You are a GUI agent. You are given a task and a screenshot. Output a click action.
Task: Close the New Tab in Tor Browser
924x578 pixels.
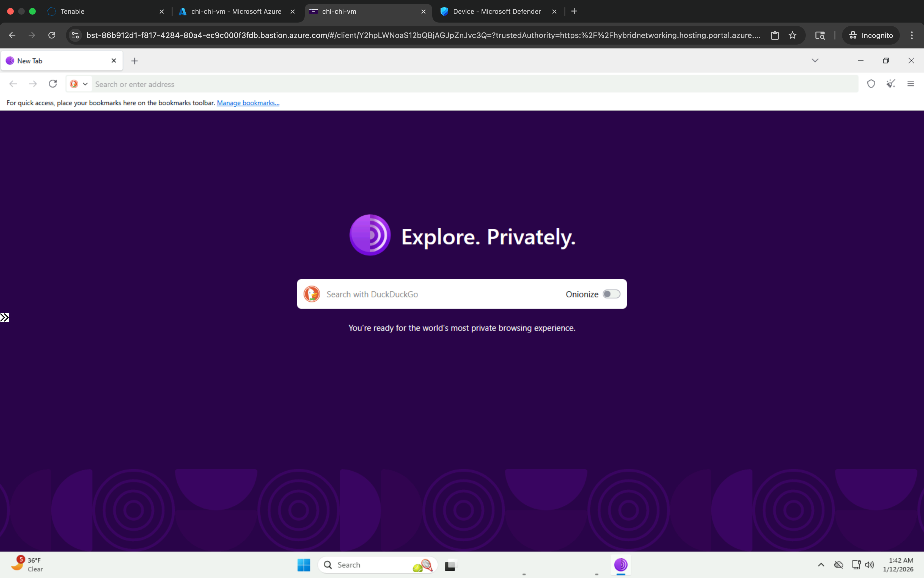pos(113,60)
